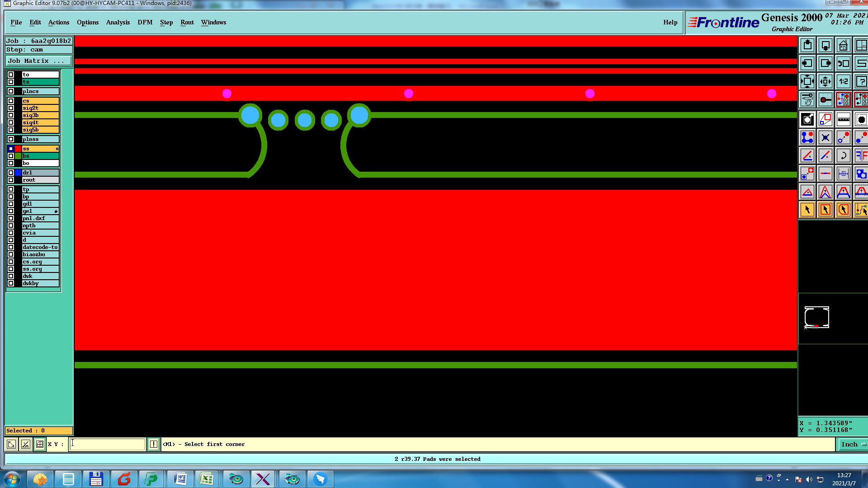The height and width of the screenshot is (488, 868).
Task: Toggle the 'rout' layer checkbox
Action: 11,180
